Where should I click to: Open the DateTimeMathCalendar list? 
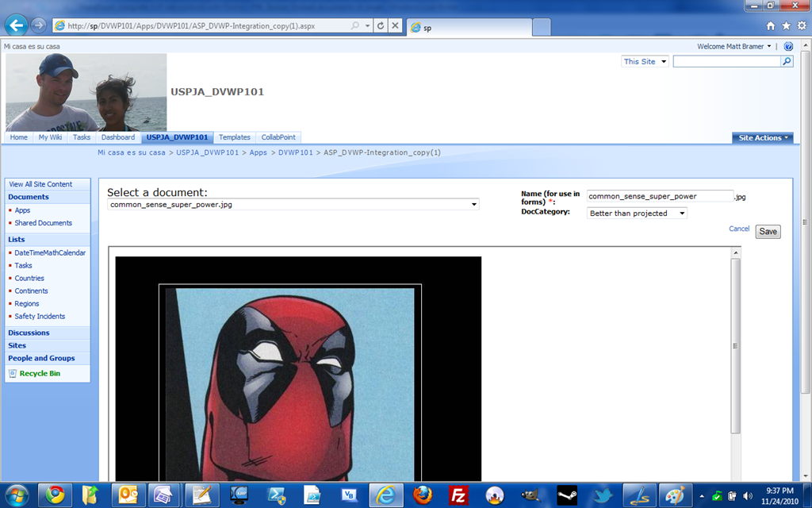click(50, 252)
